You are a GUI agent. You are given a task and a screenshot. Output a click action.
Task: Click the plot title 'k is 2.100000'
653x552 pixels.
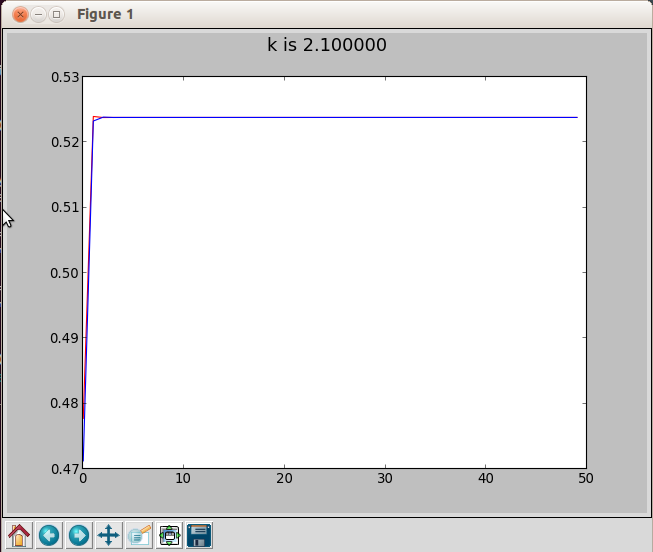(x=326, y=45)
